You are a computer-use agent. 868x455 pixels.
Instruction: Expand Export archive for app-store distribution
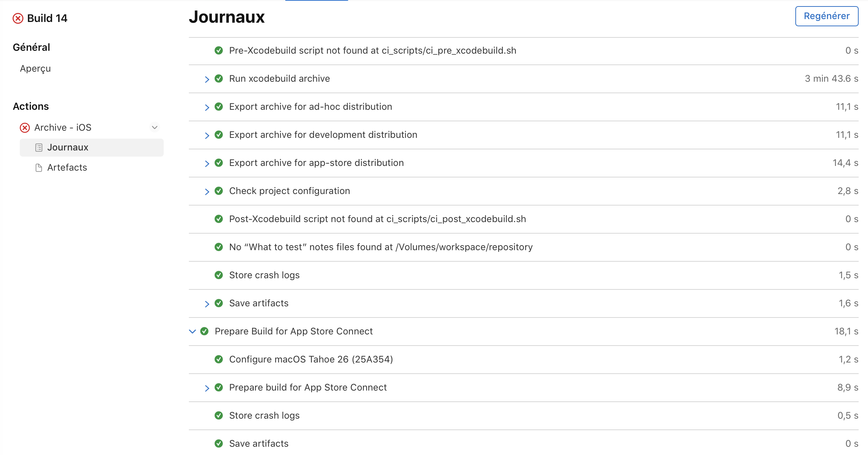tap(207, 163)
